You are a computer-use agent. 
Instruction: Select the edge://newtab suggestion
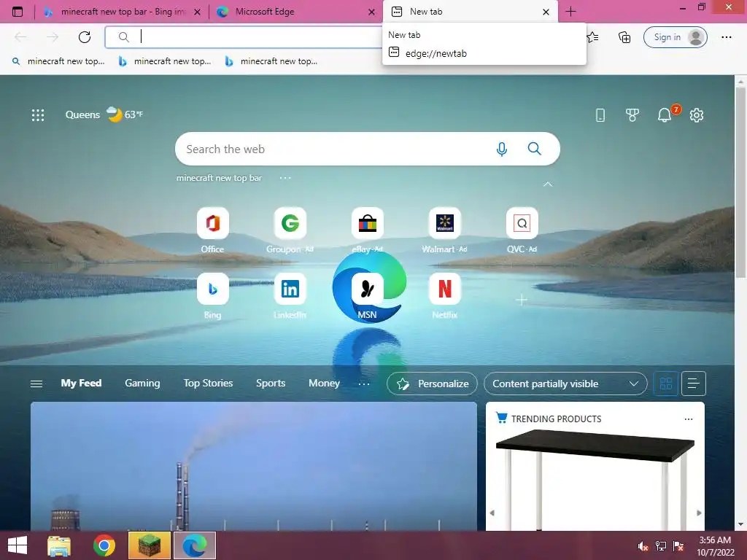(484, 53)
